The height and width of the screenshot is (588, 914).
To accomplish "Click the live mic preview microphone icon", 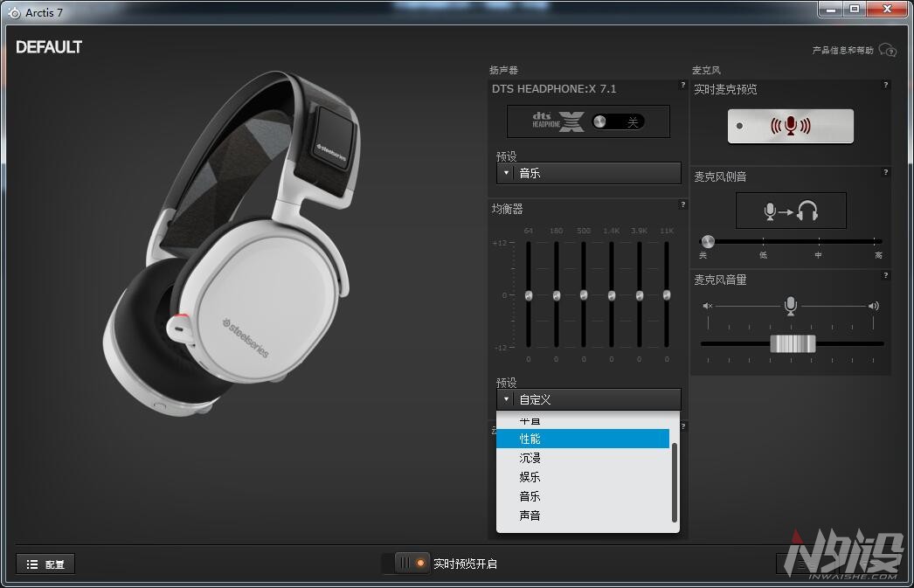I will (789, 125).
